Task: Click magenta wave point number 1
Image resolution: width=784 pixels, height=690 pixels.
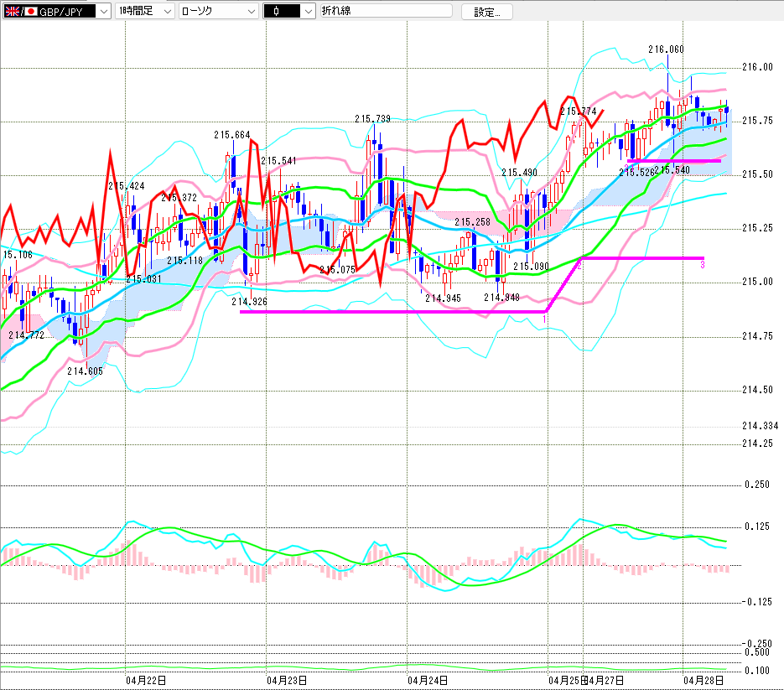Action: (x=545, y=319)
